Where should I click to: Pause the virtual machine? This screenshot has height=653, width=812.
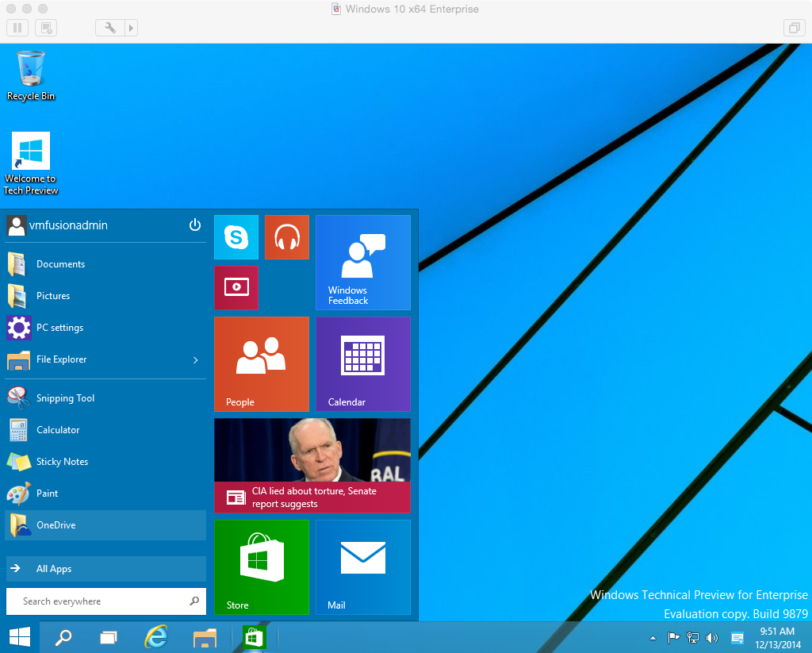17,28
